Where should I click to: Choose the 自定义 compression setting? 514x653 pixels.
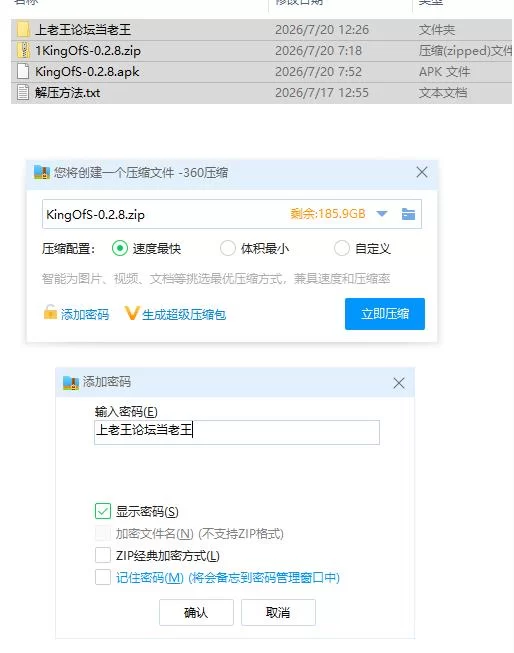point(341,249)
